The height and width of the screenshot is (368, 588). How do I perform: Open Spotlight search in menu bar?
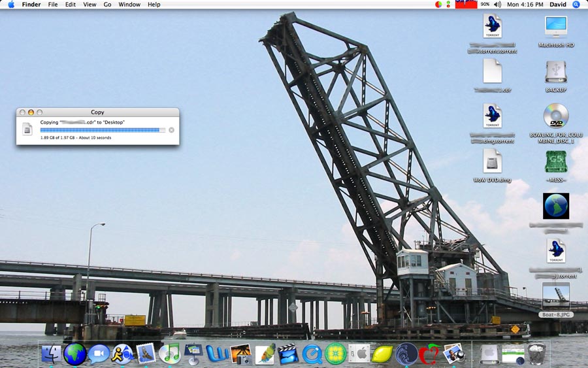[576, 5]
